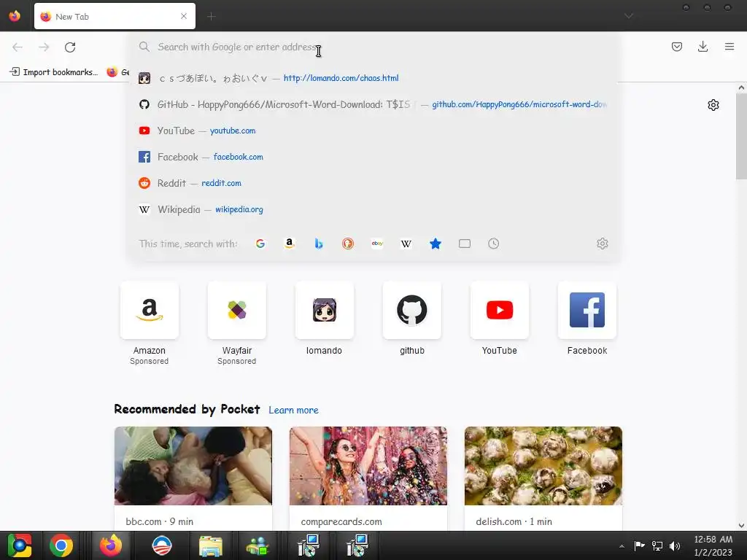Screen dimensions: 747x560
Task: Focus the Search with Google address field
Action: click(x=373, y=47)
